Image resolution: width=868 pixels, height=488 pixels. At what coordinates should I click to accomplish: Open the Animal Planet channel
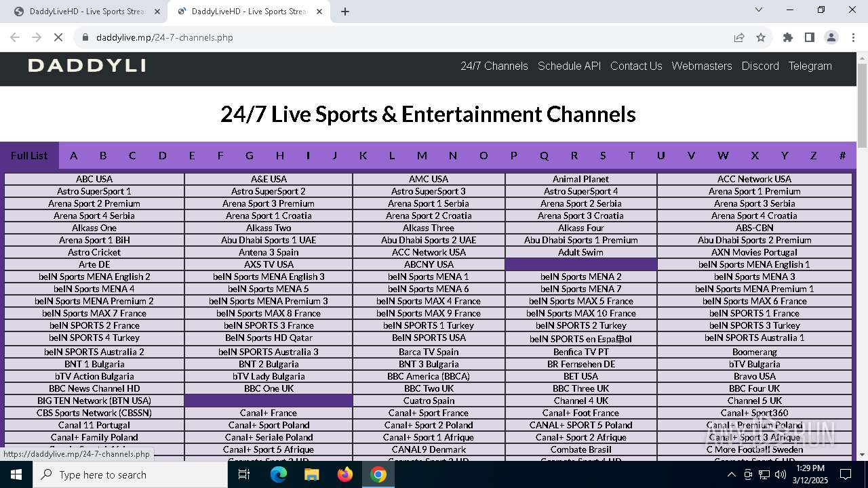[x=580, y=179]
